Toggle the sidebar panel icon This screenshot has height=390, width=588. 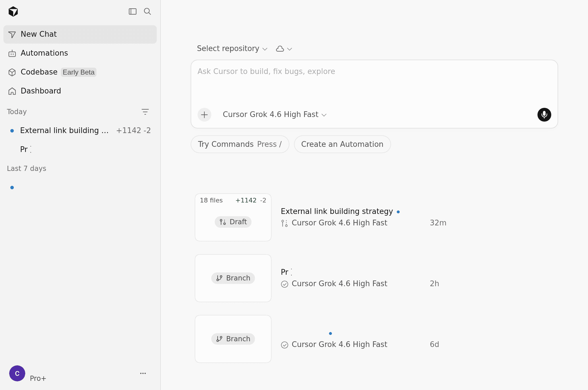coord(132,11)
